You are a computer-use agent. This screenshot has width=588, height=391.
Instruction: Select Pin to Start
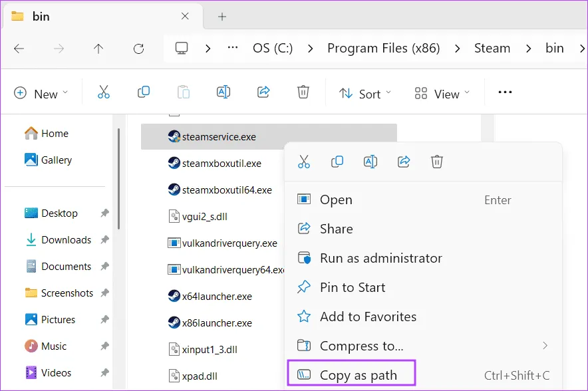(423, 287)
